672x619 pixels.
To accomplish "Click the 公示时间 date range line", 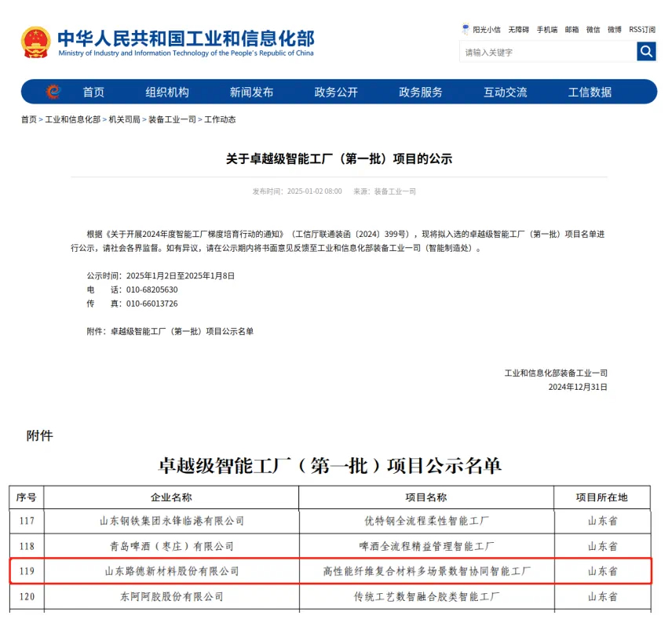I will [161, 276].
